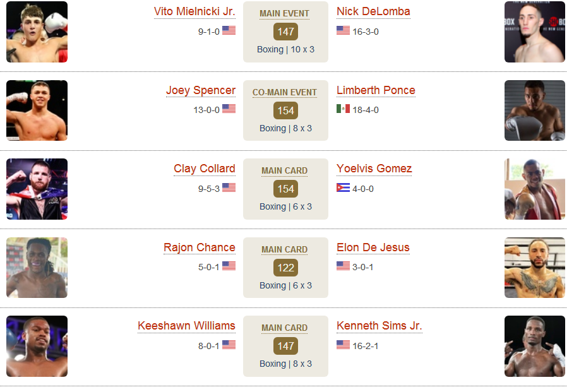574x392 pixels.
Task: Click the US flag next to Nick DeLomba's record
Action: (x=343, y=30)
